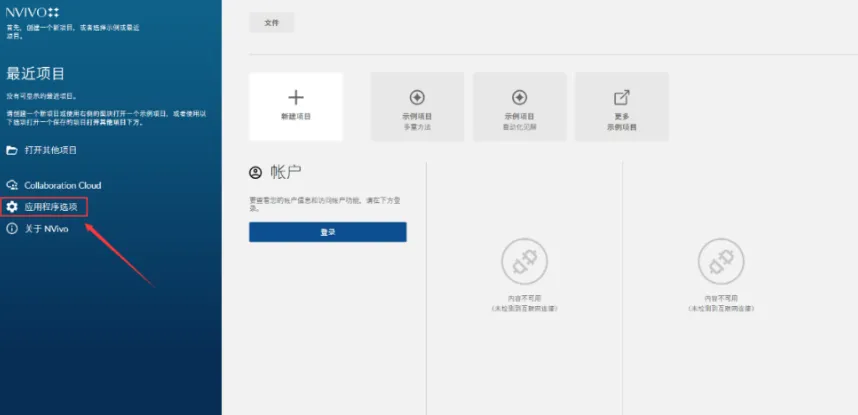Image resolution: width=858 pixels, height=415 pixels.
Task: Click the blue 登录 button
Action: (x=328, y=232)
